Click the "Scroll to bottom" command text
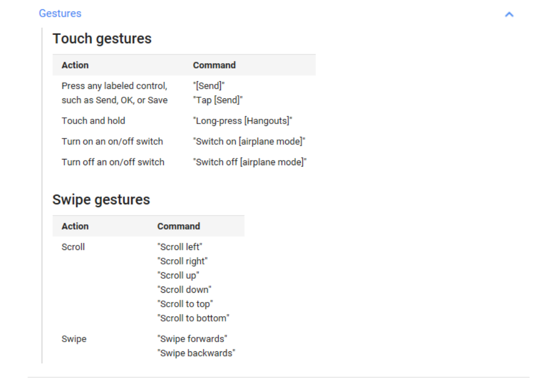Image resolution: width=539 pixels, height=392 pixels. click(193, 318)
